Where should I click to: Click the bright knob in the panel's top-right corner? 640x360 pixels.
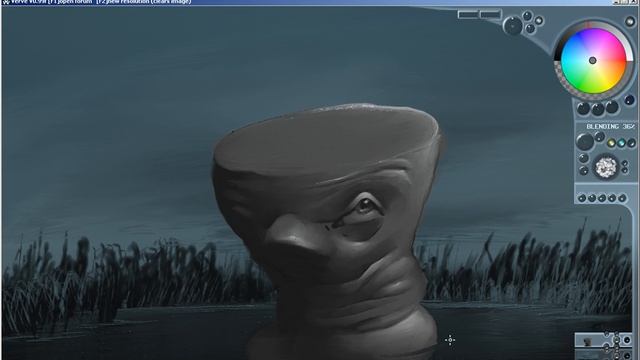click(x=629, y=21)
